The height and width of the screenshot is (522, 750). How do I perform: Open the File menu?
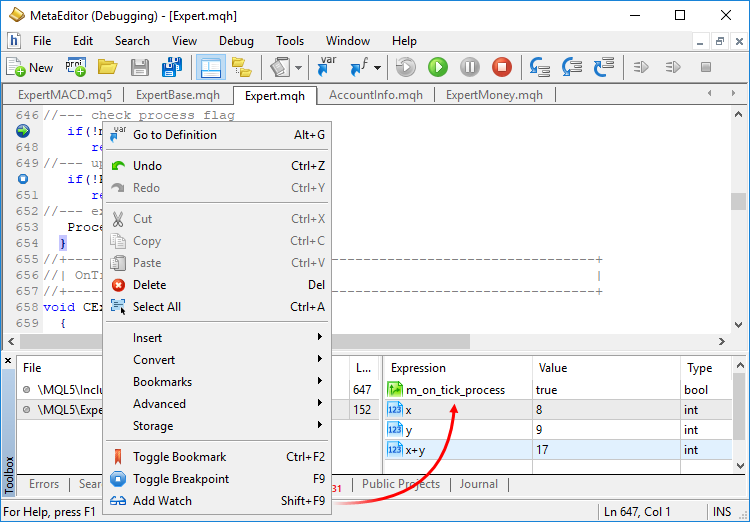pos(42,41)
